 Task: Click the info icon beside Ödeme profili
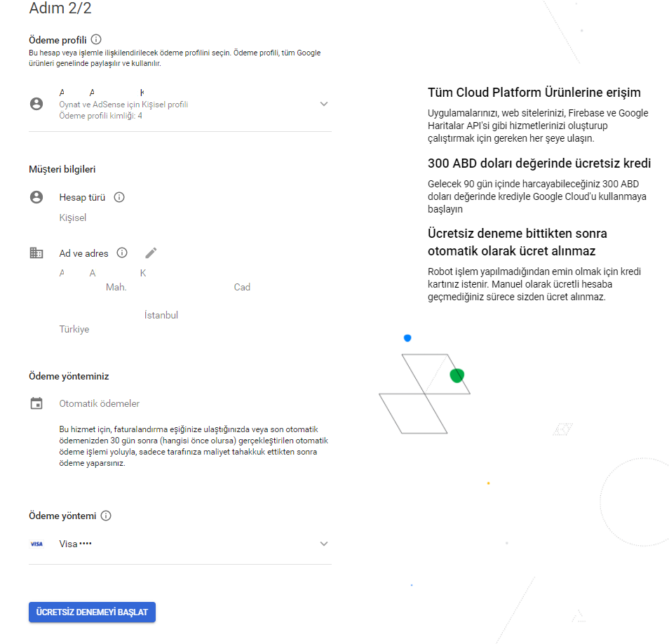click(97, 40)
